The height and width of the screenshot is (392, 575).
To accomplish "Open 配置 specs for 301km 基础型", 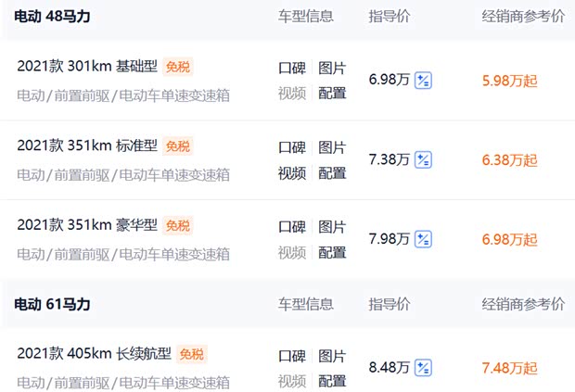I will point(332,93).
